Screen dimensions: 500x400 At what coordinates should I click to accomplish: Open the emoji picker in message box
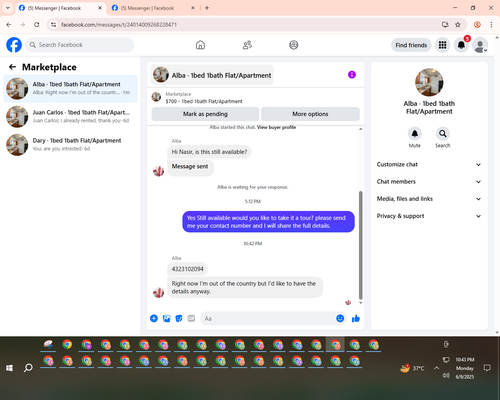340,318
